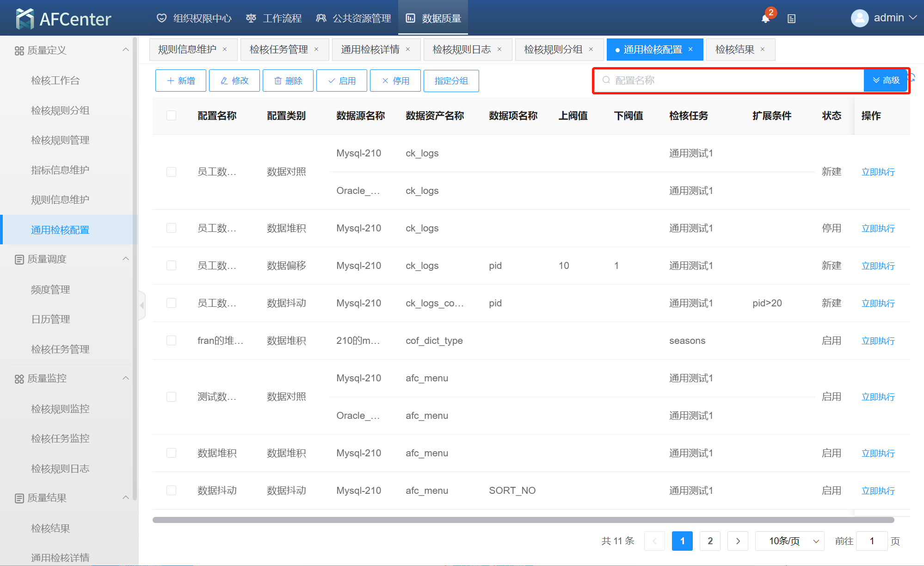
Task: Click the refresh icon beside 高级
Action: pyautogui.click(x=912, y=78)
